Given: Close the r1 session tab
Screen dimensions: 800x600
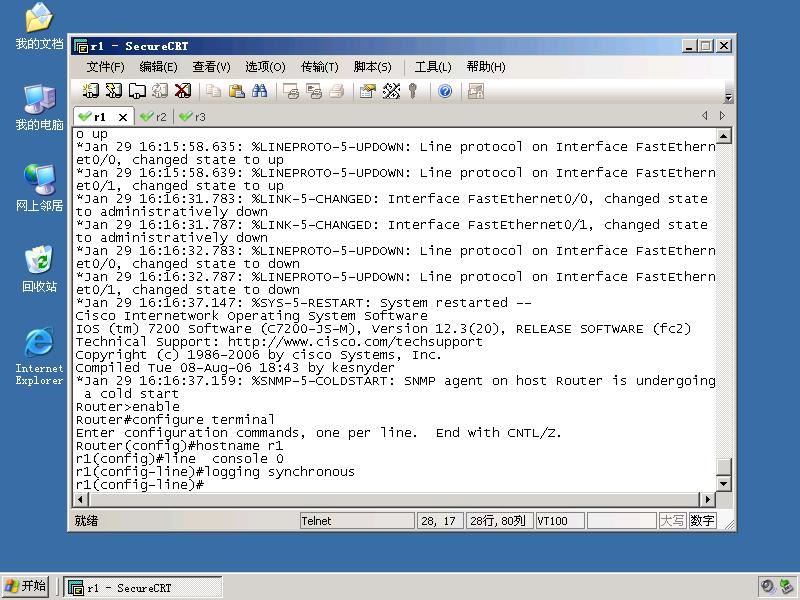Looking at the screenshot, I should click(122, 117).
